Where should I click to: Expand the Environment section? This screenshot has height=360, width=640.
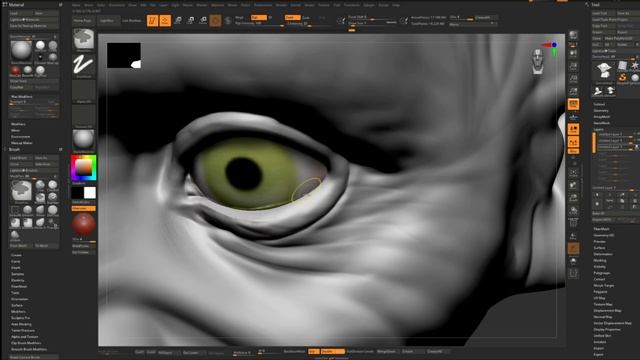21,137
